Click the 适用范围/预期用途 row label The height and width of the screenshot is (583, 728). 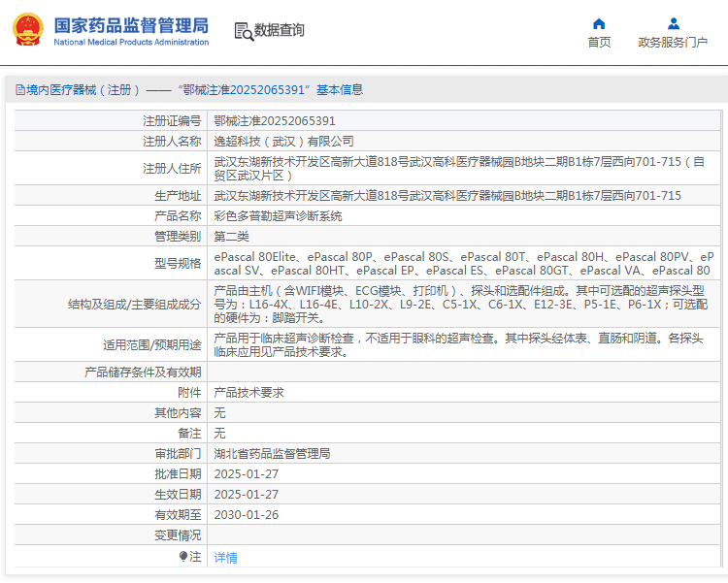152,345
